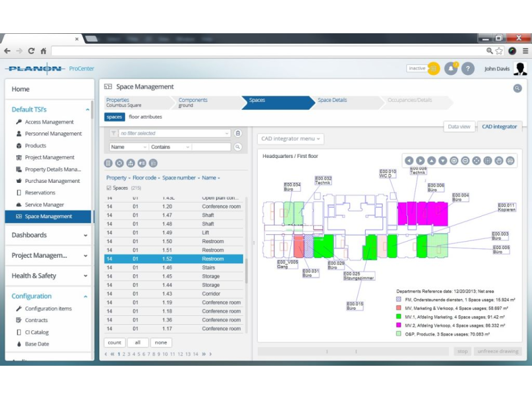Open the hierarchy view icon above the spaces list
Viewport: 532px width, 399px height.
[x=131, y=163]
